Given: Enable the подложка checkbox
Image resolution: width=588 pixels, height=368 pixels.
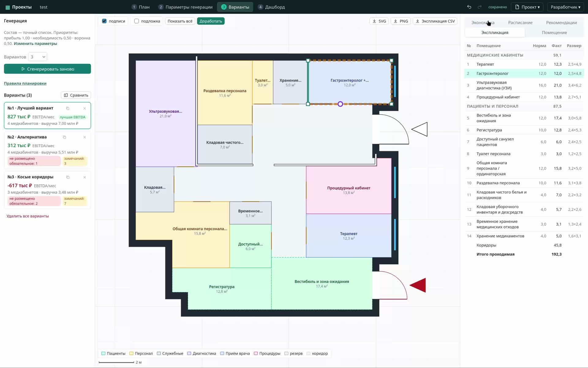Looking at the screenshot, I should pyautogui.click(x=137, y=21).
